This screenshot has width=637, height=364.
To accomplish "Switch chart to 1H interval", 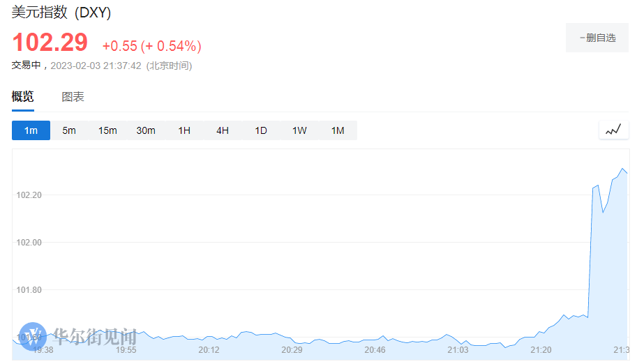I will (x=184, y=130).
